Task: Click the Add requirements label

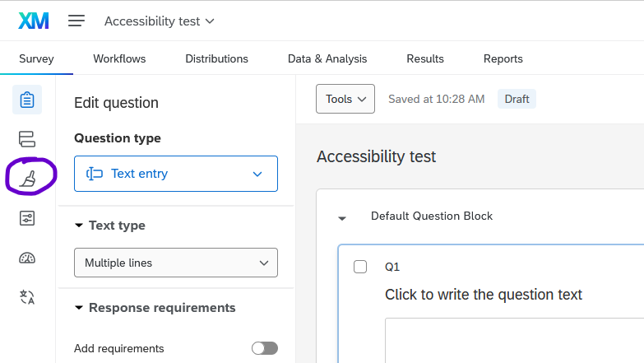Action: tap(119, 349)
